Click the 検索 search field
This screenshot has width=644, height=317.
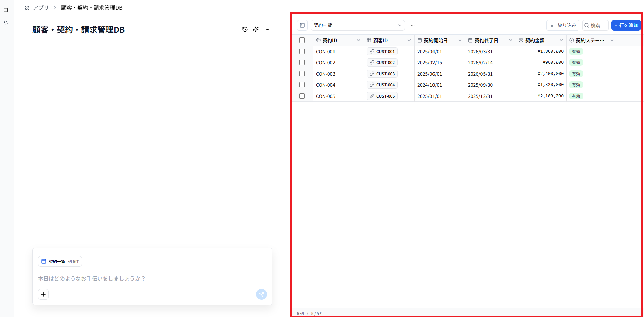click(x=595, y=25)
